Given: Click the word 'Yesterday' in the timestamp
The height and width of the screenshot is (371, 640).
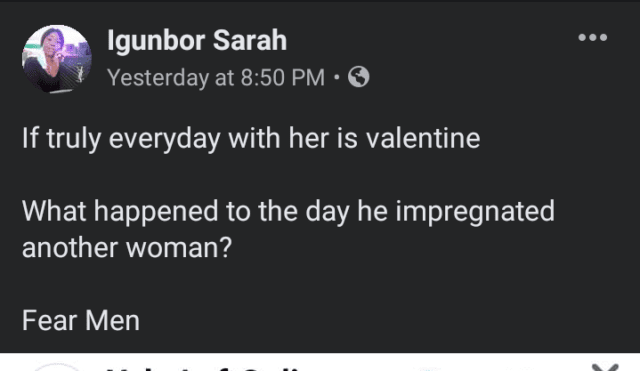Looking at the screenshot, I should (158, 78).
